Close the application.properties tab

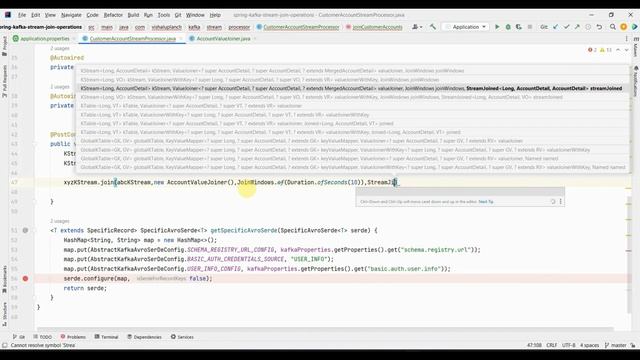click(74, 39)
